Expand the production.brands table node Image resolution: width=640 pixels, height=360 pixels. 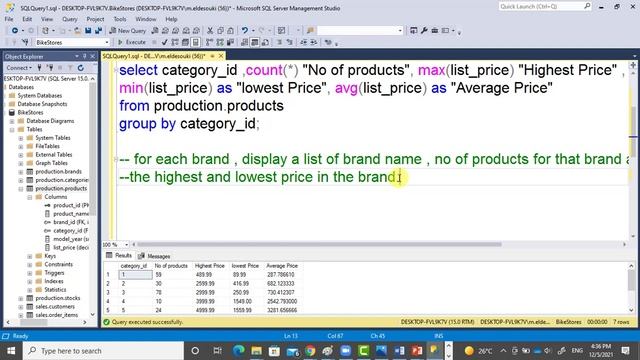click(x=21, y=172)
